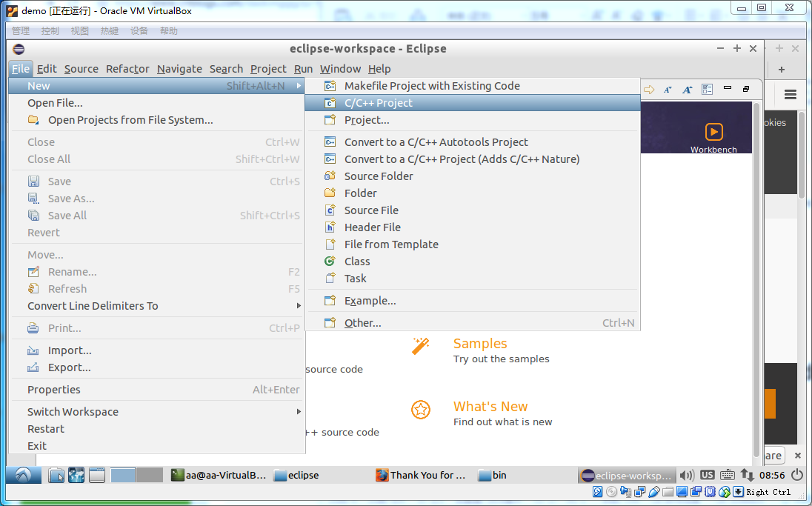Click the hamburger menu icon on Welcome sidebar
This screenshot has height=506, width=812.
click(x=790, y=95)
